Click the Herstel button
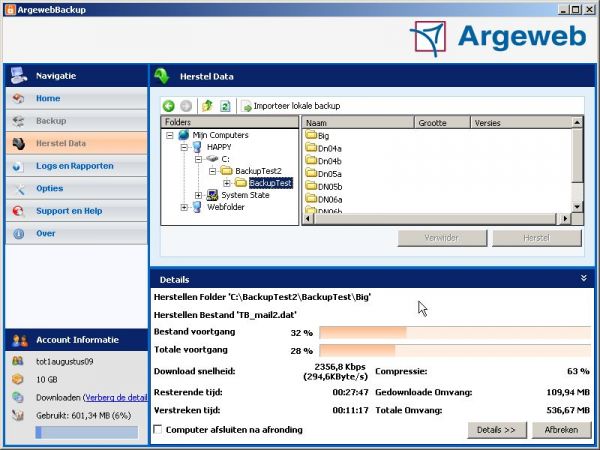Image resolution: width=600 pixels, height=450 pixels. point(536,238)
